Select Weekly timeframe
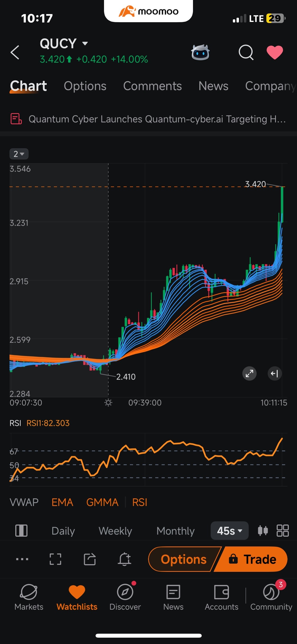The width and height of the screenshot is (297, 644). click(115, 531)
